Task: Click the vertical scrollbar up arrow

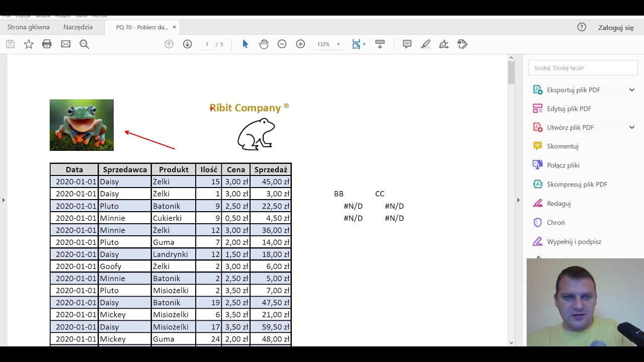Action: click(511, 57)
